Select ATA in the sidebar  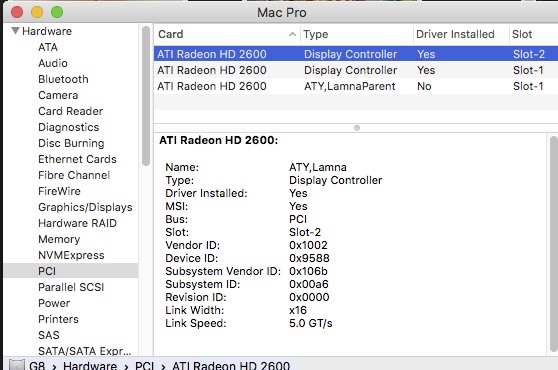click(48, 47)
